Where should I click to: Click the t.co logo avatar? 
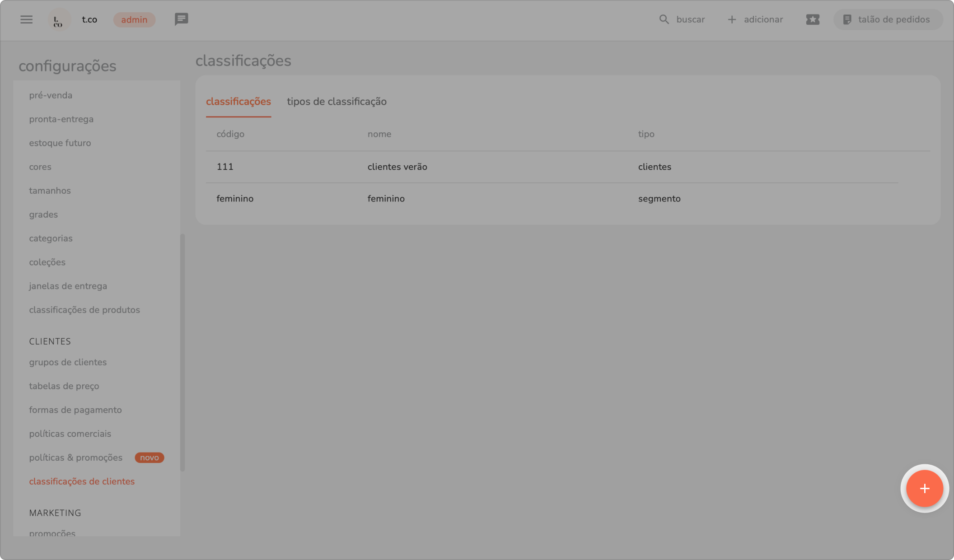[59, 20]
